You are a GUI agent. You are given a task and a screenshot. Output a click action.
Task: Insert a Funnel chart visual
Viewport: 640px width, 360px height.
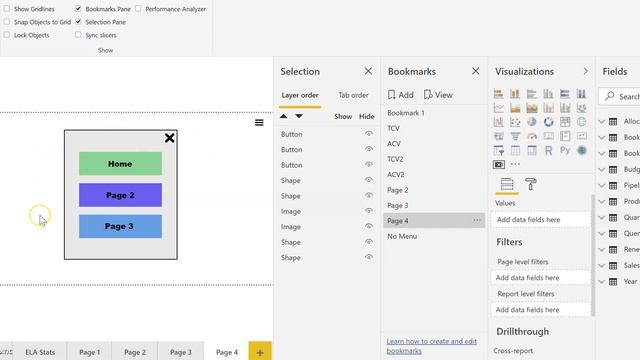point(515,136)
